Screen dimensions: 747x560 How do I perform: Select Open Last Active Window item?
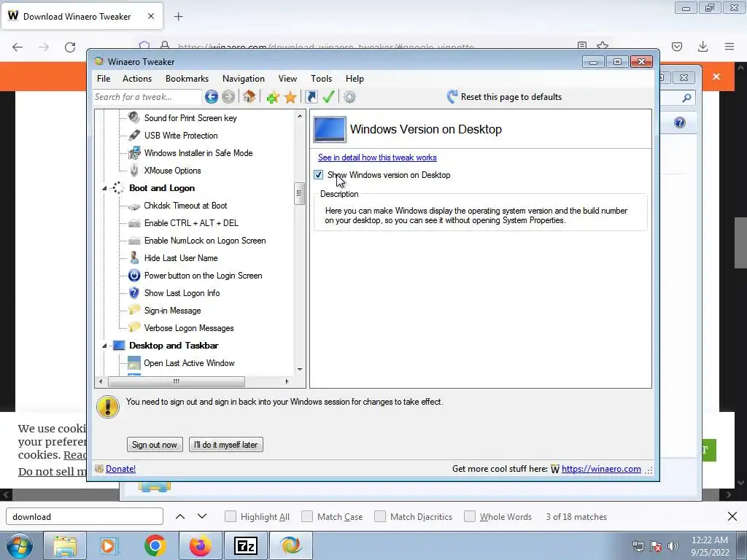click(x=189, y=363)
